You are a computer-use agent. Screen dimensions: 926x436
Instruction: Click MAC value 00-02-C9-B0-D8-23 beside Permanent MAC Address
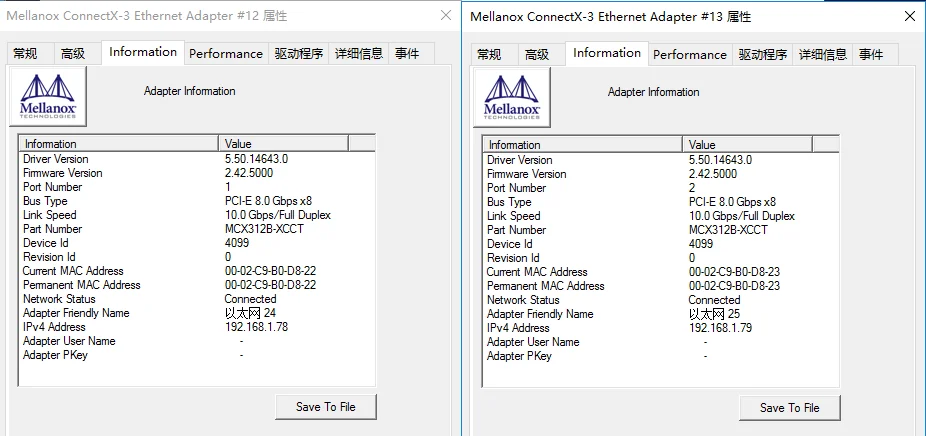(x=735, y=286)
